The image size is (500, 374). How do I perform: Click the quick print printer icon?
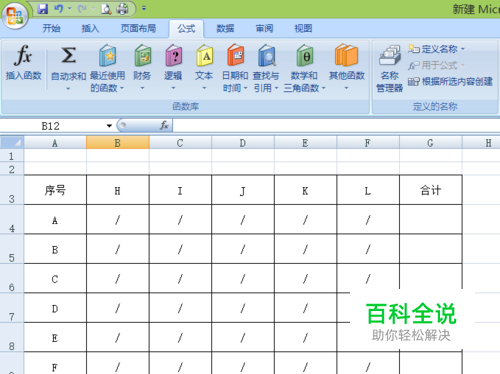pos(122,9)
